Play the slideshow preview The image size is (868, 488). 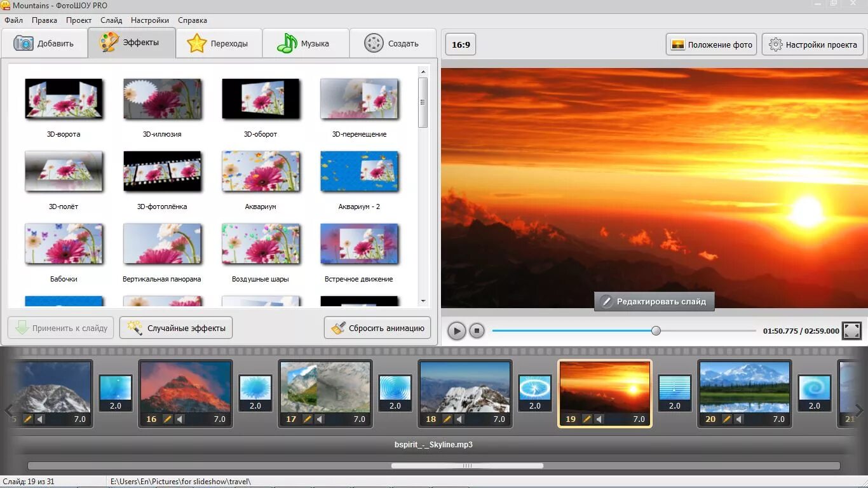click(456, 330)
